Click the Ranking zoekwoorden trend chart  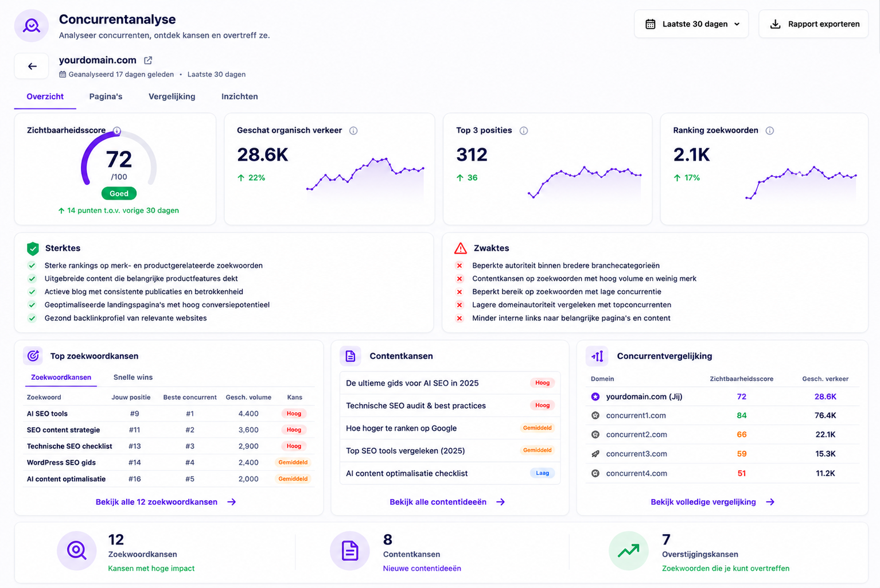click(801, 182)
